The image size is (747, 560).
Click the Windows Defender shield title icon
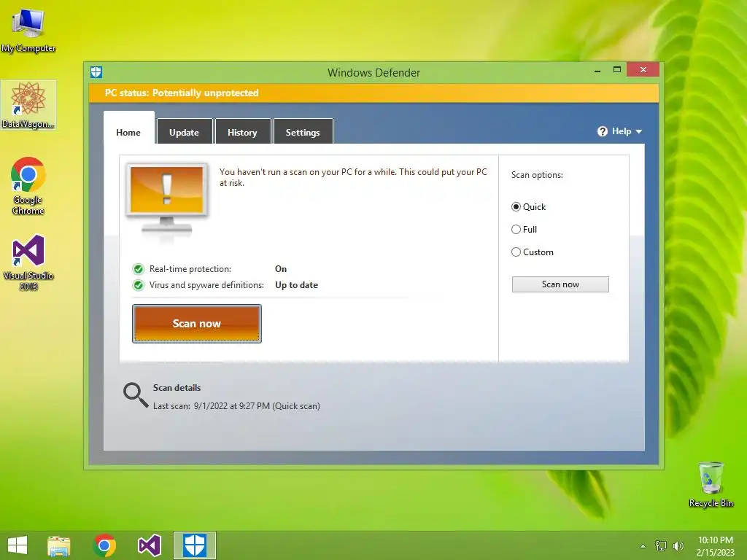(96, 72)
